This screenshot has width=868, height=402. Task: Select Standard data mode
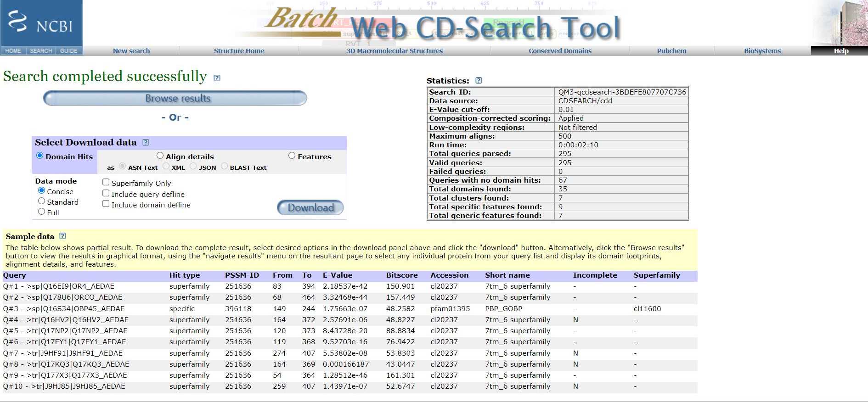(41, 201)
